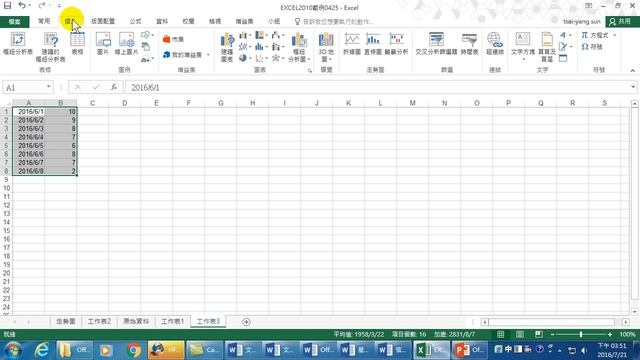Switch to the Page Layout (版面配置) tab

103,21
